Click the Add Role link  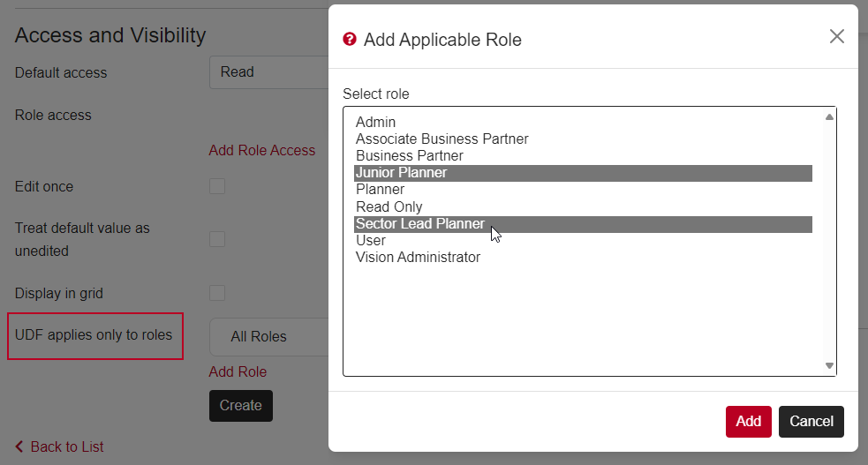(x=238, y=371)
